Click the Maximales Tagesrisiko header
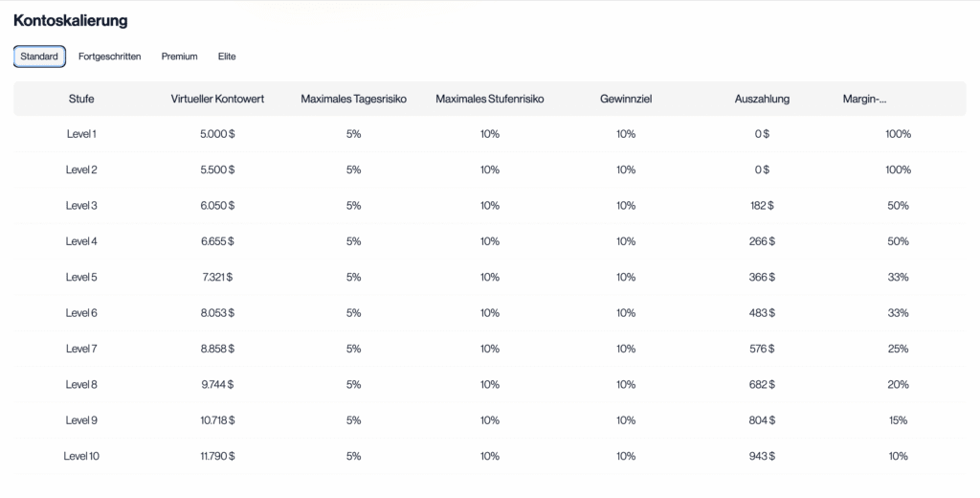This screenshot has width=980, height=498. (353, 99)
